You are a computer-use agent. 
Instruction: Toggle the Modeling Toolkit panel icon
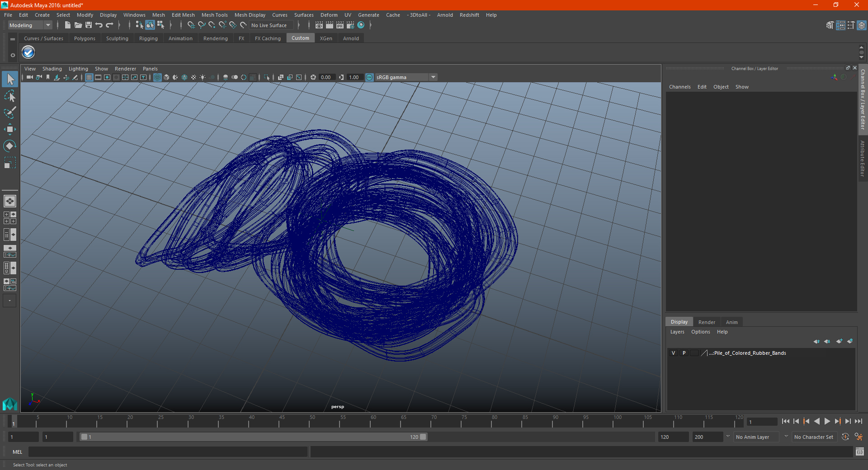coord(830,25)
